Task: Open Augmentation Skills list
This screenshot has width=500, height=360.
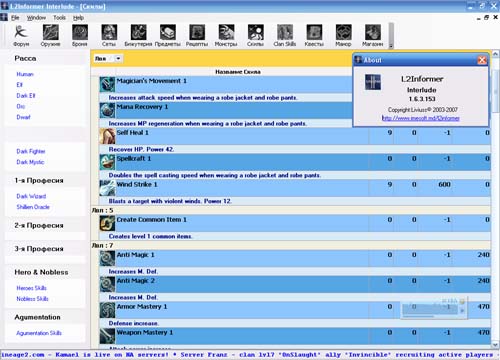Action: (x=39, y=333)
